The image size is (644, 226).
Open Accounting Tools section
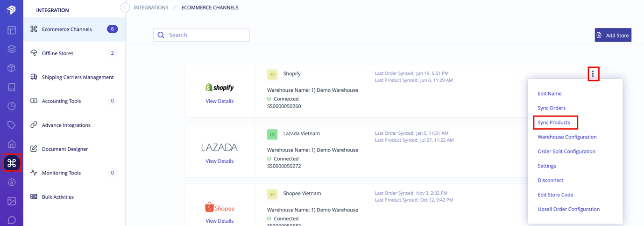(x=74, y=101)
